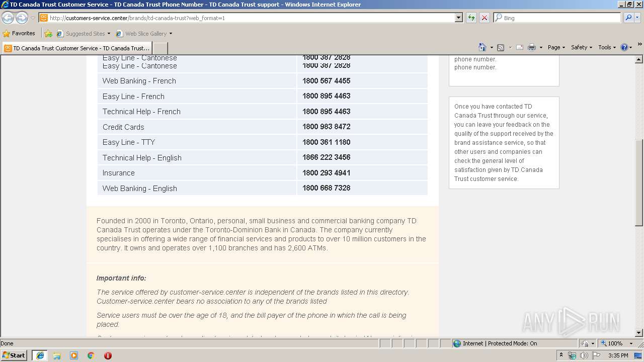Select the TD Canada Trust Customer Service tab
Screen dimensions: 644x362
tap(77, 48)
